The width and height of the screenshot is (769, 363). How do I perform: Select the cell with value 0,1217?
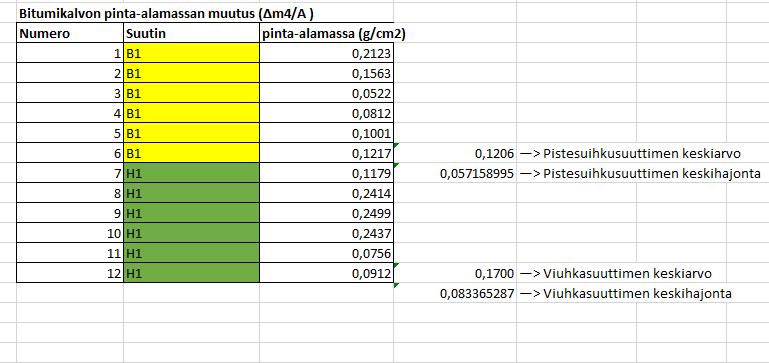(x=327, y=153)
